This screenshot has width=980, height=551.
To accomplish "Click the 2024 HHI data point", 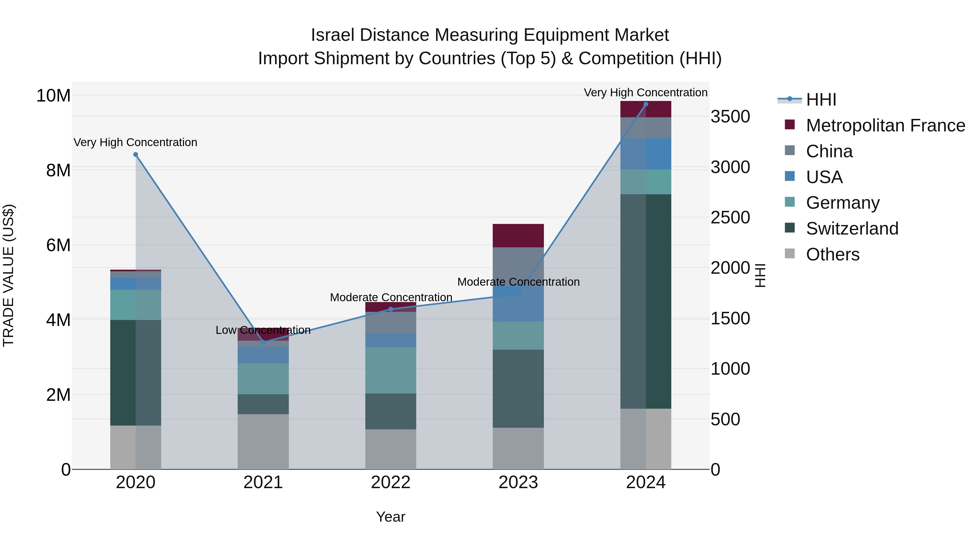I will click(x=646, y=104).
